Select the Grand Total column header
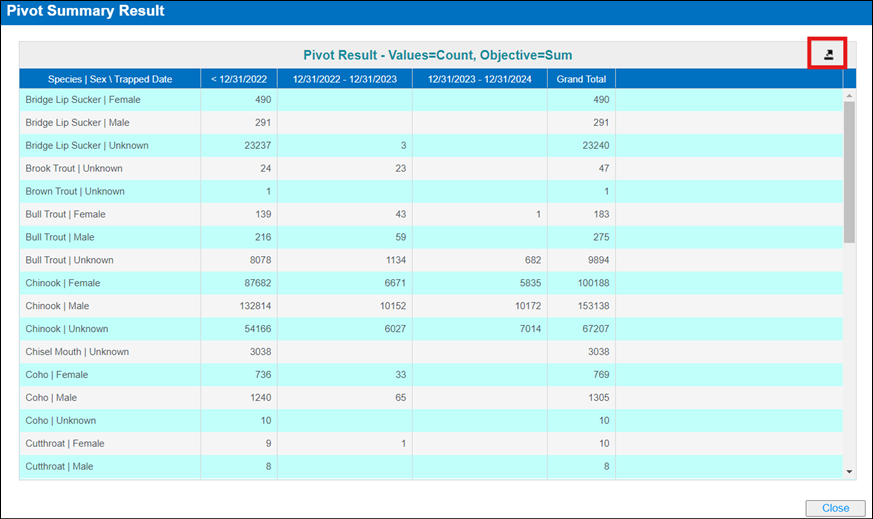This screenshot has width=873, height=519. tap(581, 79)
